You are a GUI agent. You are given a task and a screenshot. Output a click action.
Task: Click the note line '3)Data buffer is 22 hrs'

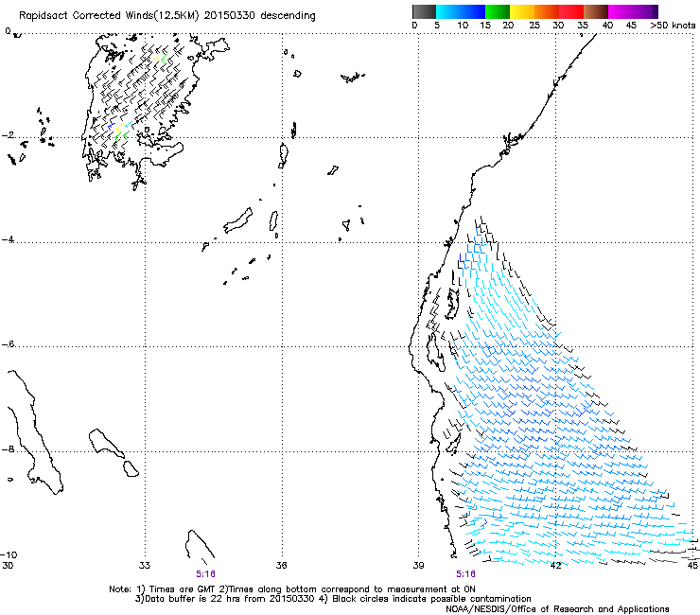(333, 599)
